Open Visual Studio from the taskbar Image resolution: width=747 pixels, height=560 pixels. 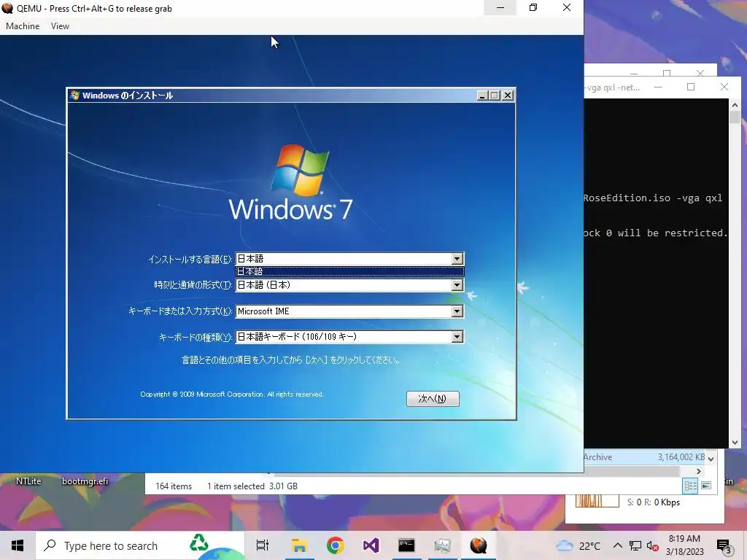tap(371, 545)
